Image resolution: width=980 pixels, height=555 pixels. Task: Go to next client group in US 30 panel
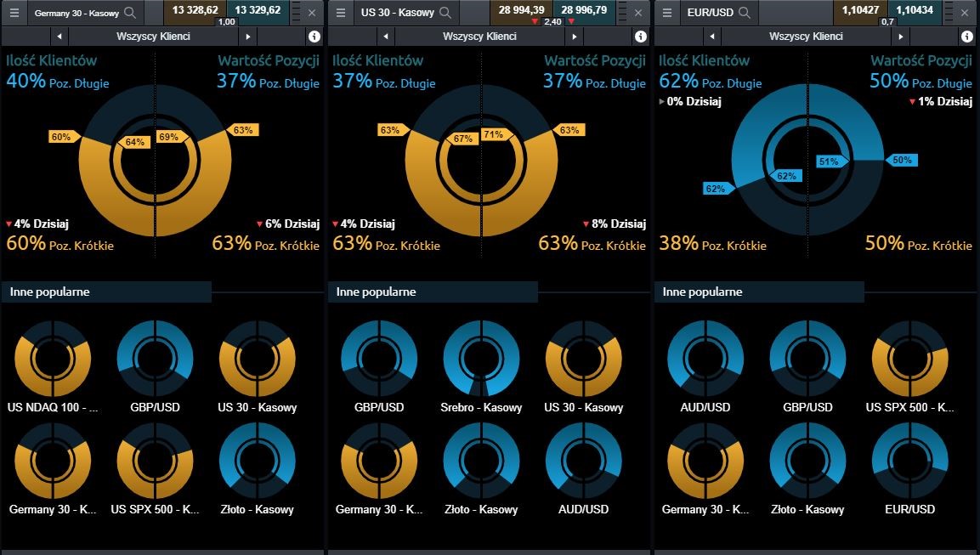(574, 37)
